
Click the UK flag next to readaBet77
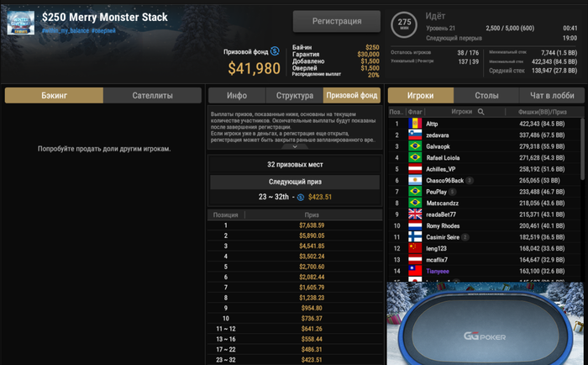tap(415, 214)
